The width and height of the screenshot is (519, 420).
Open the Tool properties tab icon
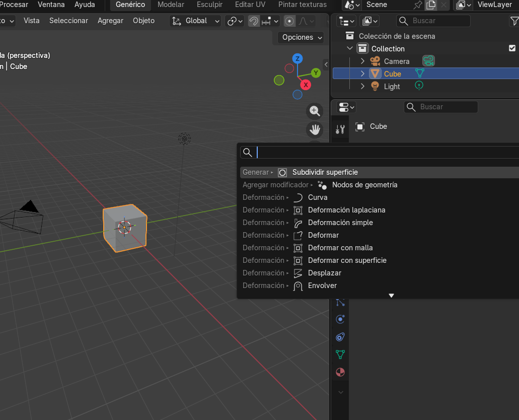[x=340, y=129]
